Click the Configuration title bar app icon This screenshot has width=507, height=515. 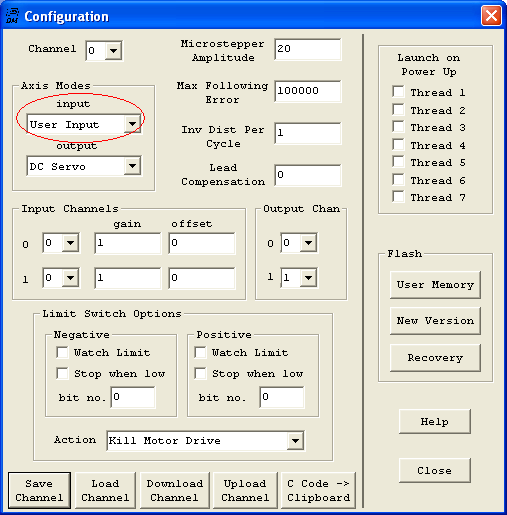12,16
